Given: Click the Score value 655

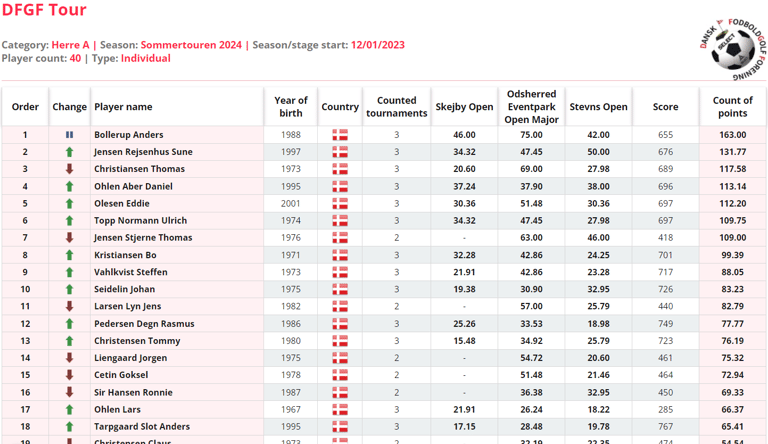Looking at the screenshot, I should pyautogui.click(x=666, y=135).
